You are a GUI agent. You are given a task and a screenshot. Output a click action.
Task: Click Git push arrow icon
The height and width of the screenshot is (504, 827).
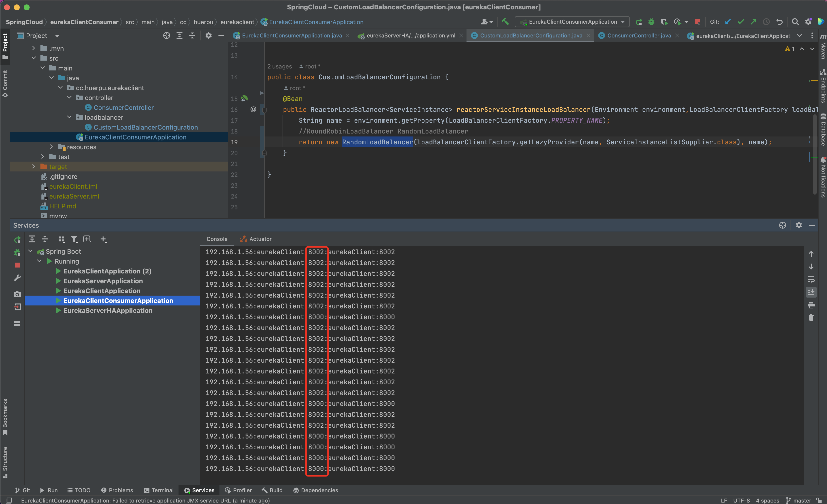(x=753, y=22)
